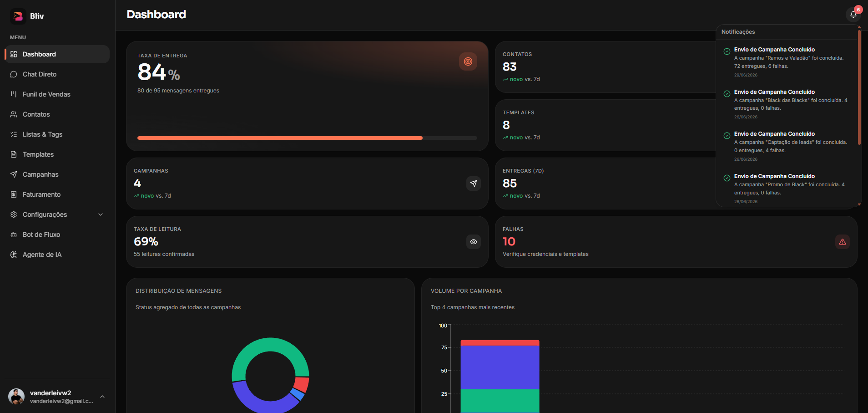
Task: Click the Agente de IA brain icon
Action: point(14,255)
